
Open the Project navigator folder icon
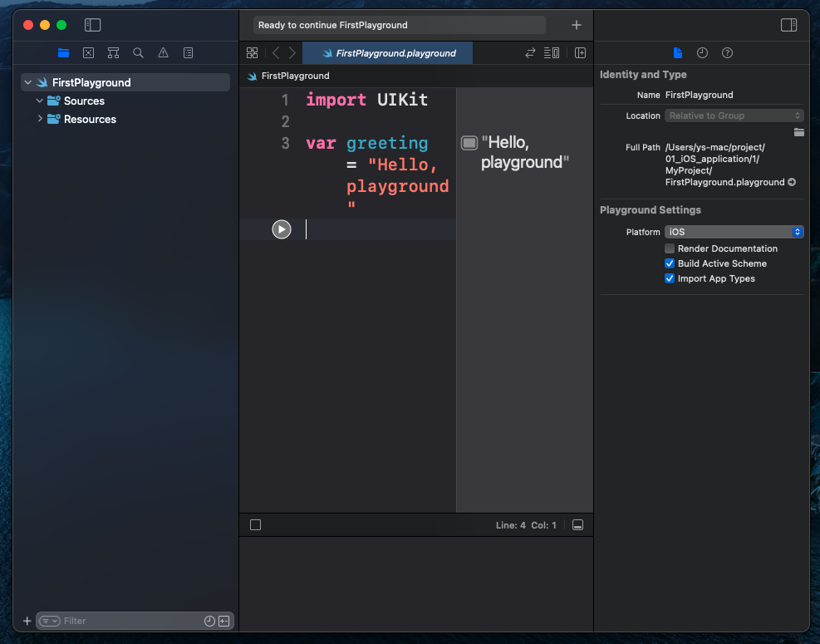pos(63,53)
